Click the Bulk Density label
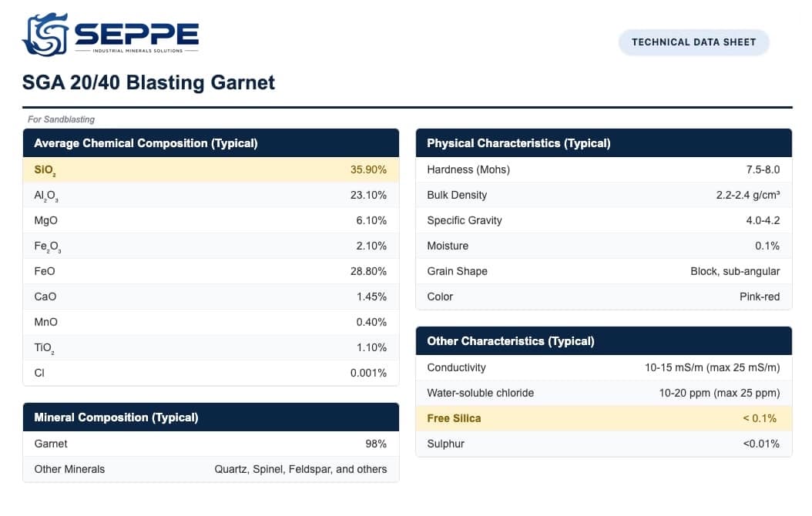 (457, 195)
